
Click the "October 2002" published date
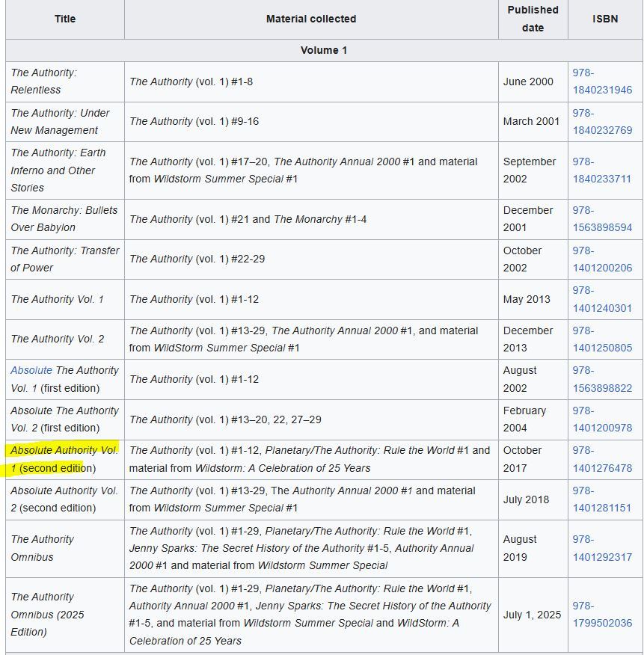[x=522, y=259]
